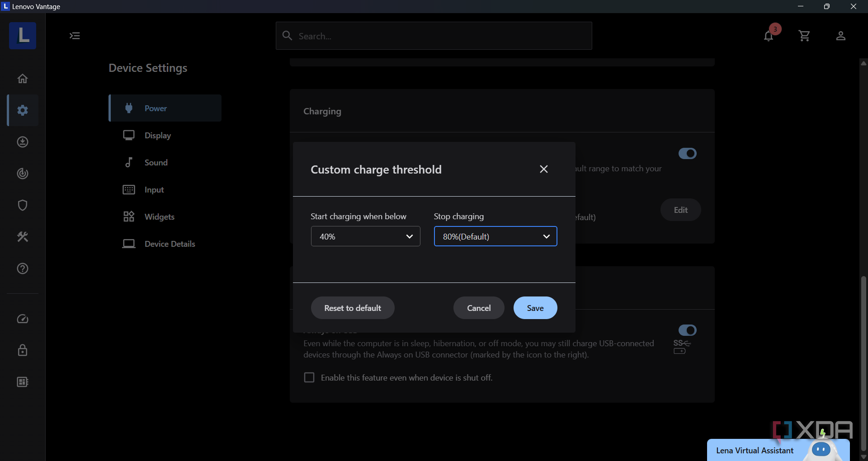This screenshot has width=868, height=461.
Task: Select the Power settings tab
Action: click(x=165, y=108)
